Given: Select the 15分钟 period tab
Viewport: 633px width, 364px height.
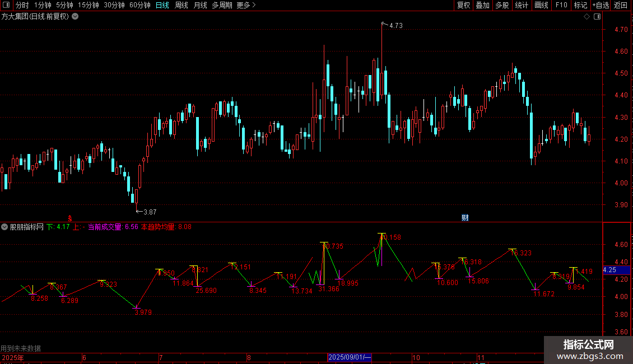Looking at the screenshot, I should [89, 5].
